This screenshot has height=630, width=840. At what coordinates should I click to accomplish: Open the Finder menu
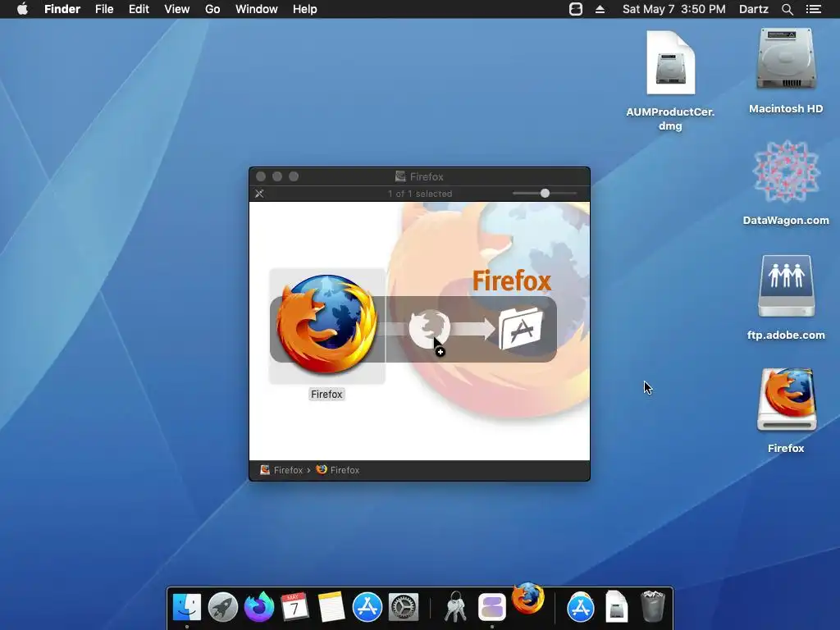(x=62, y=9)
